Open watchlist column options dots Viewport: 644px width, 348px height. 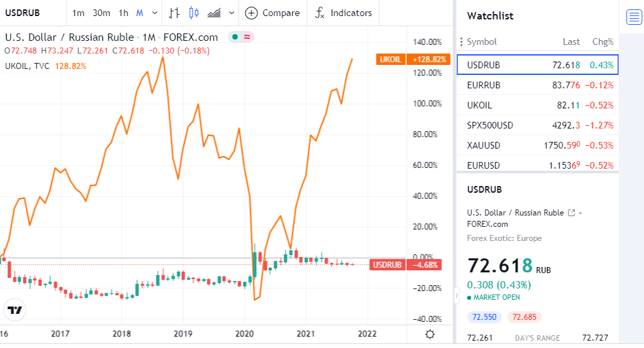pyautogui.click(x=461, y=42)
